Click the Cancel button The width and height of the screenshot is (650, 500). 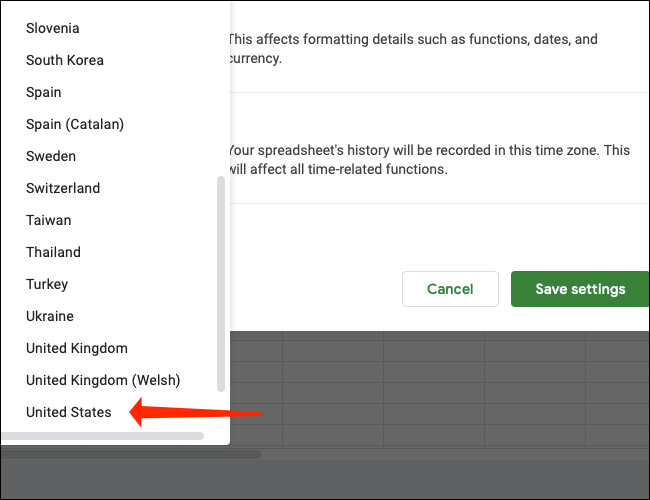(x=450, y=289)
